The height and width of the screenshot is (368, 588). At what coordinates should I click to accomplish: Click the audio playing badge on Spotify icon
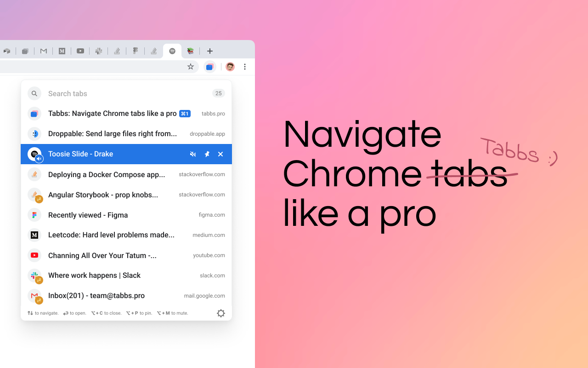39,159
